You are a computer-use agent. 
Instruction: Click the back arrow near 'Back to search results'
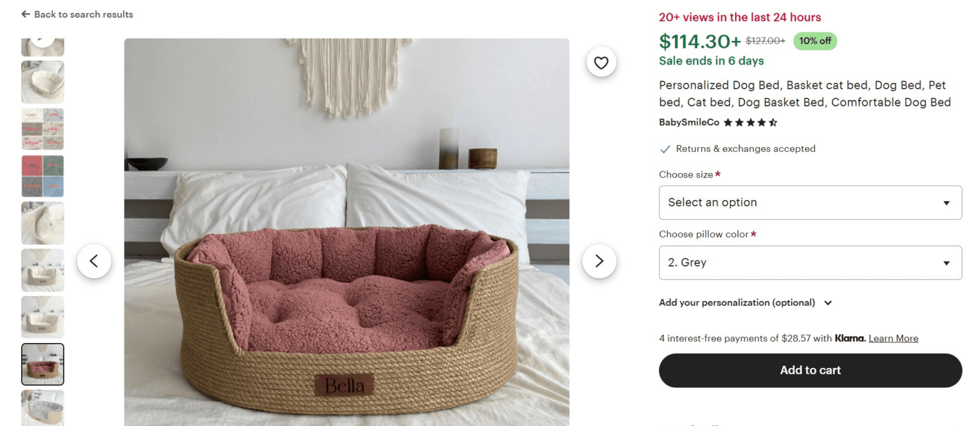click(25, 13)
